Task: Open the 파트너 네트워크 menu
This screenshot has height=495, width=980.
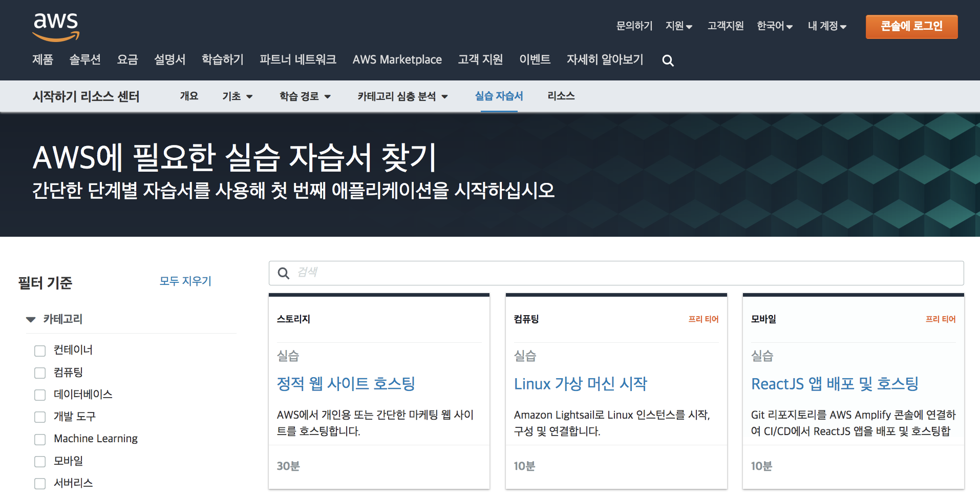Action: click(x=298, y=59)
